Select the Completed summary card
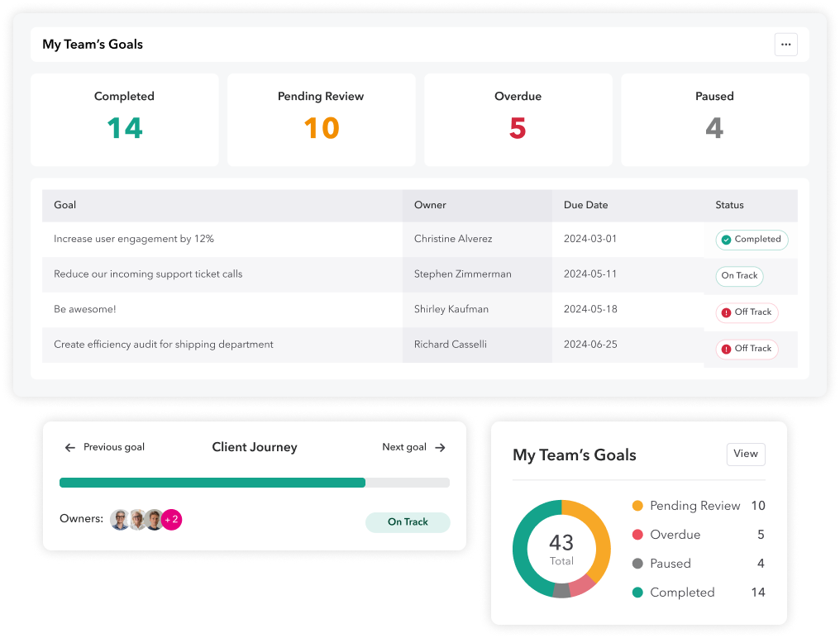 tap(125, 120)
